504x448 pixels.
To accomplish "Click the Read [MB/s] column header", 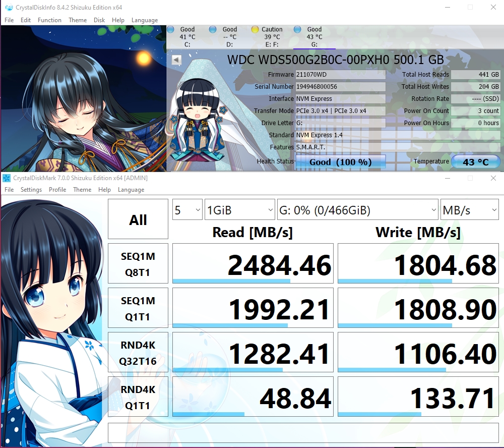I will [x=253, y=233].
